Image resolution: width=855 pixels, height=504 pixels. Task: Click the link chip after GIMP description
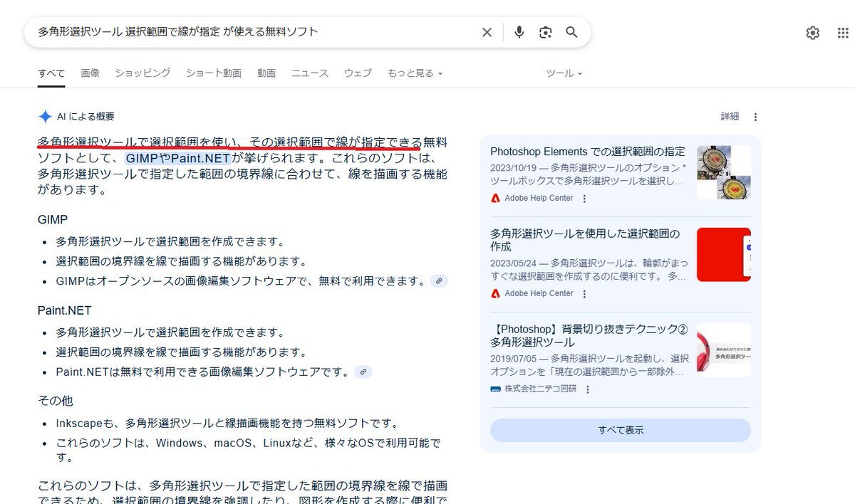coord(439,281)
